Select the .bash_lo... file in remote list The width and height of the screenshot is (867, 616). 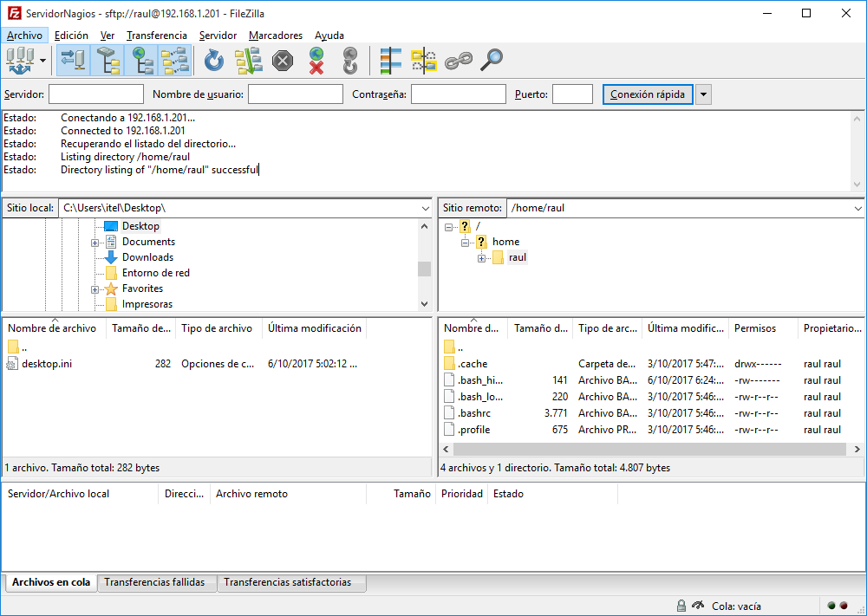pos(480,397)
